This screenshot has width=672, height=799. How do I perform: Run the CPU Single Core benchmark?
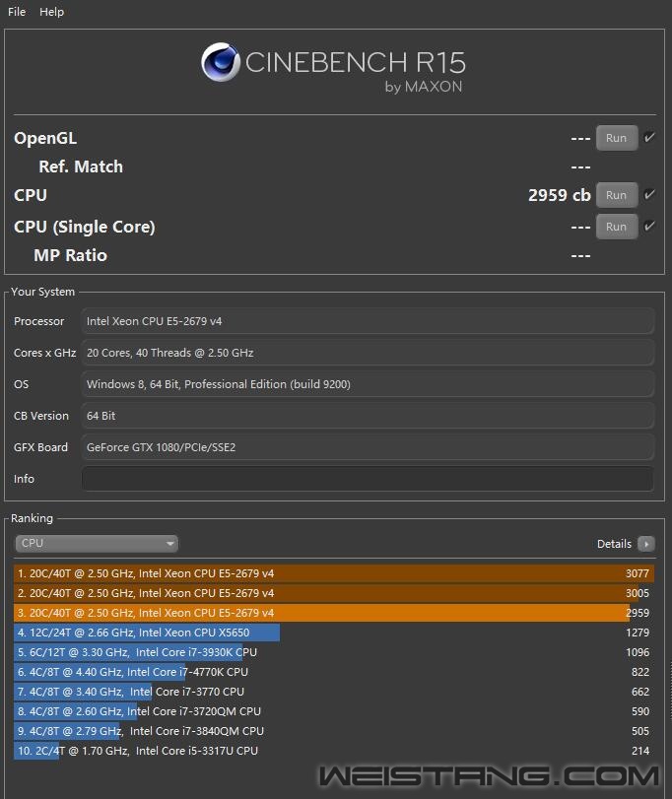click(x=616, y=227)
